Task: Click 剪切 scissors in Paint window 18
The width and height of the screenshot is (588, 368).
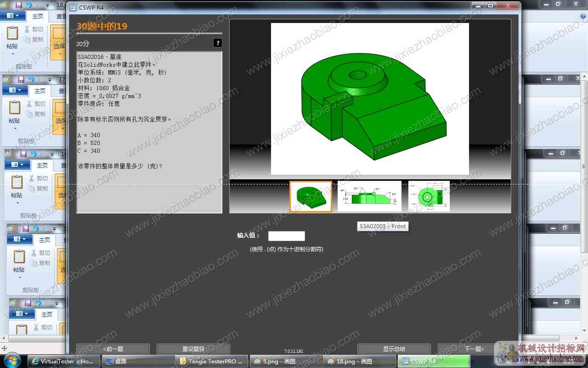Action: [x=27, y=29]
